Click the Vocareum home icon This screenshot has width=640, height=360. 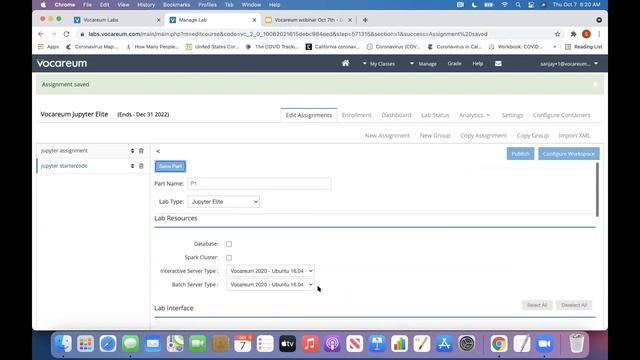point(345,63)
